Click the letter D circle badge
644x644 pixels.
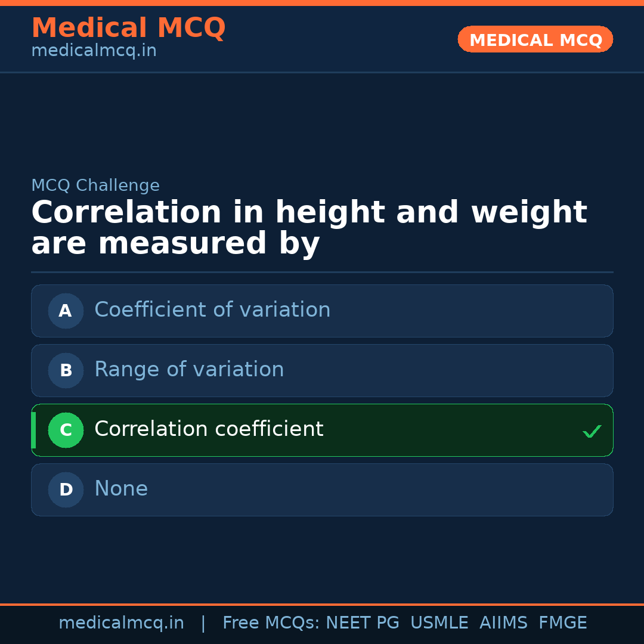point(66,490)
